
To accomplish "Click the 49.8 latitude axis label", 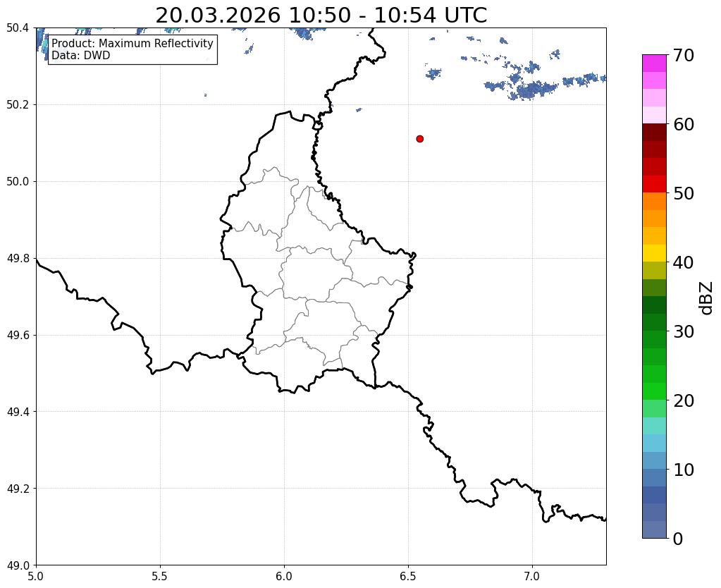I will 18,259.
